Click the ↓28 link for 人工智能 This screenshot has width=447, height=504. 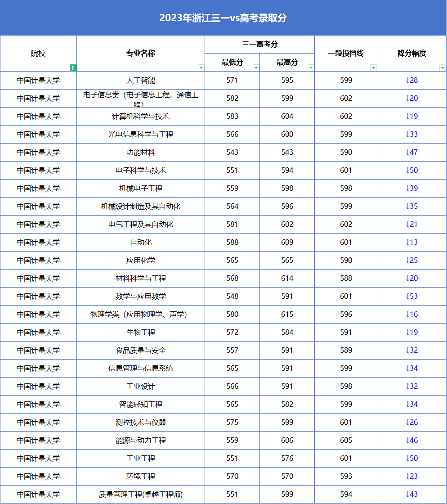pyautogui.click(x=411, y=80)
